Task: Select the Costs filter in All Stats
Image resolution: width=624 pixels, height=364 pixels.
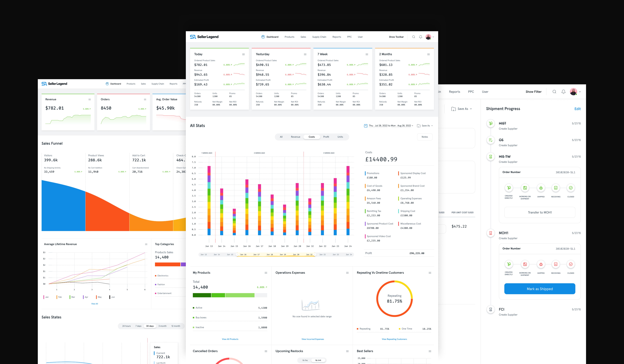Action: pyautogui.click(x=312, y=137)
